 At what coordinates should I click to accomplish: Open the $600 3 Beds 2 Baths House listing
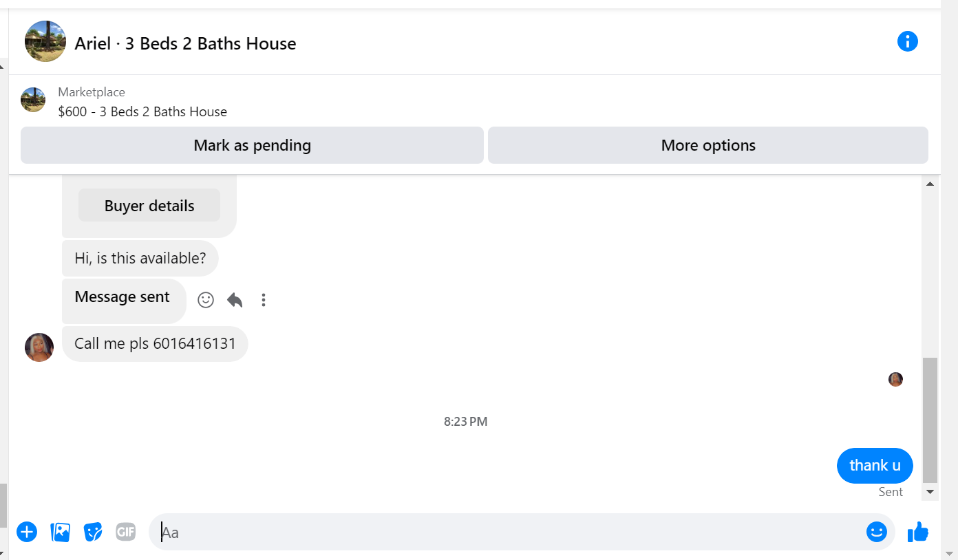142,111
